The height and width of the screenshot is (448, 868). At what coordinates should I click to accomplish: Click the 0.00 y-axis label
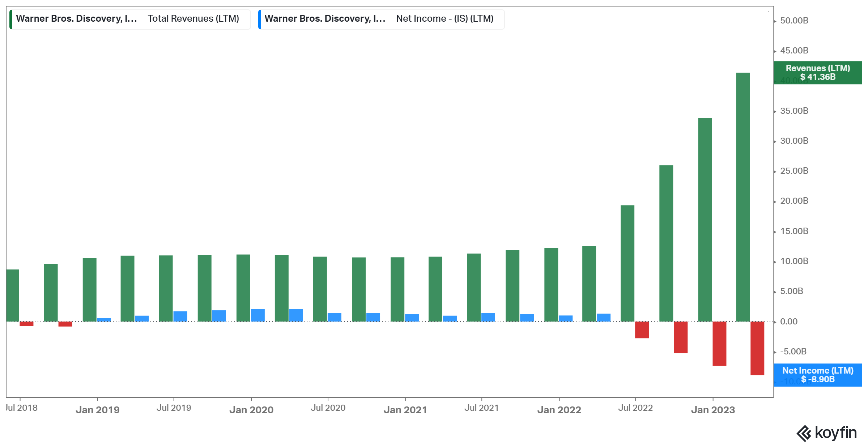click(788, 322)
